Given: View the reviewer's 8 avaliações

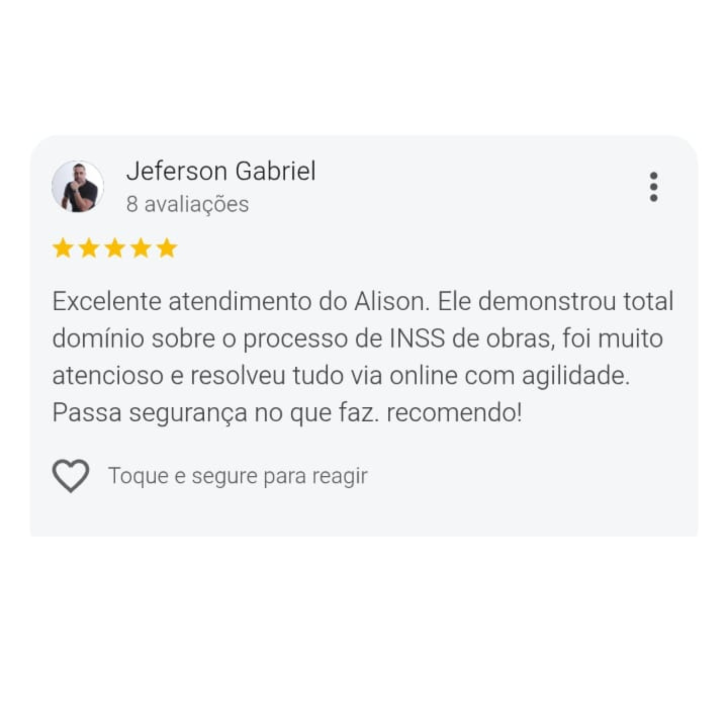Looking at the screenshot, I should coord(188,204).
